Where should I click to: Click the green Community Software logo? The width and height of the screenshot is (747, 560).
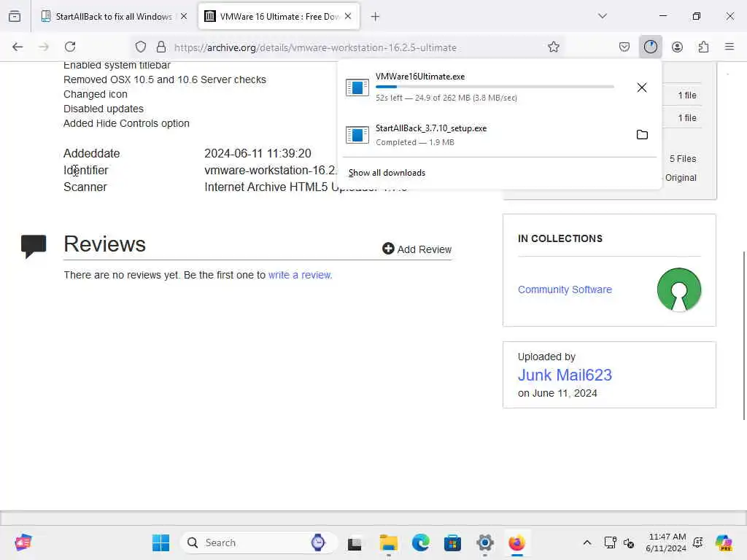coord(679,289)
